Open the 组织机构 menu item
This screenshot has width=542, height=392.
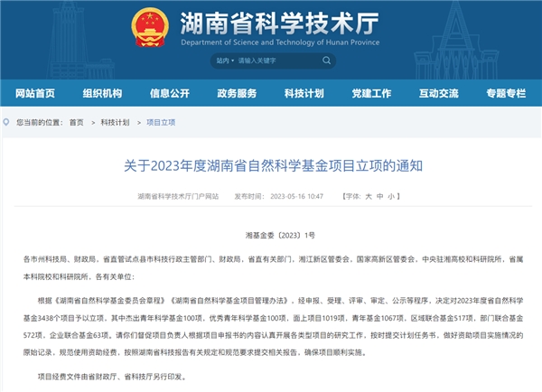[x=102, y=93]
